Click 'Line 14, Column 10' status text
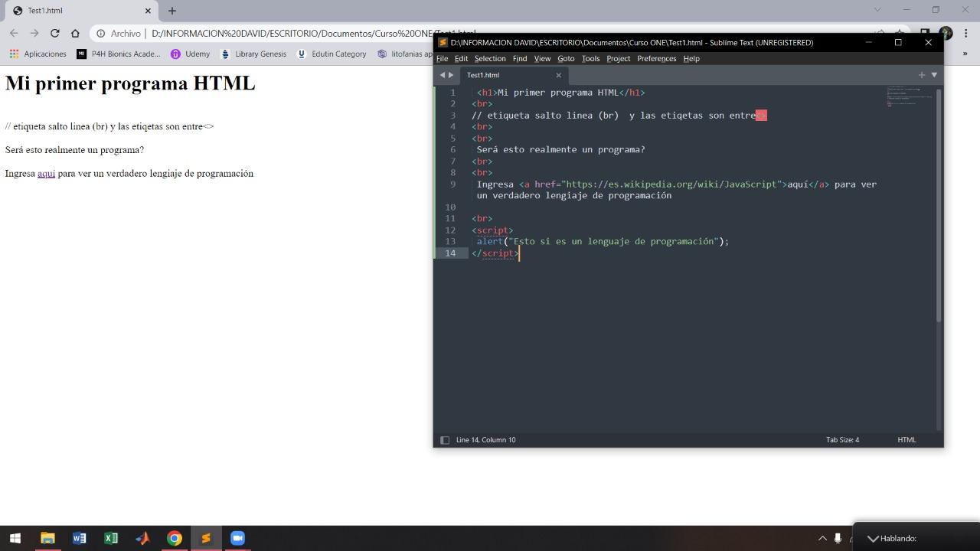The width and height of the screenshot is (980, 551). 485,440
